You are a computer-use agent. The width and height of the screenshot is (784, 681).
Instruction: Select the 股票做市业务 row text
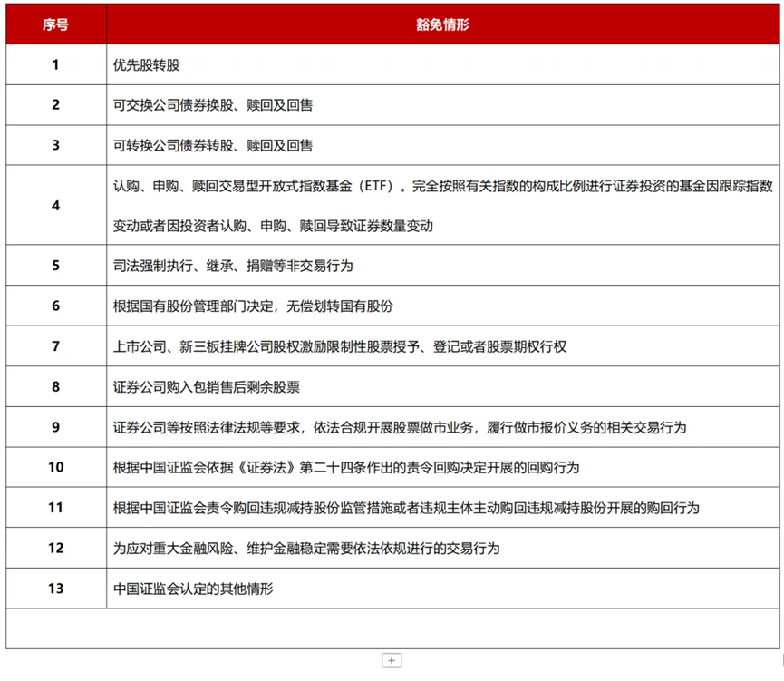pos(400,427)
